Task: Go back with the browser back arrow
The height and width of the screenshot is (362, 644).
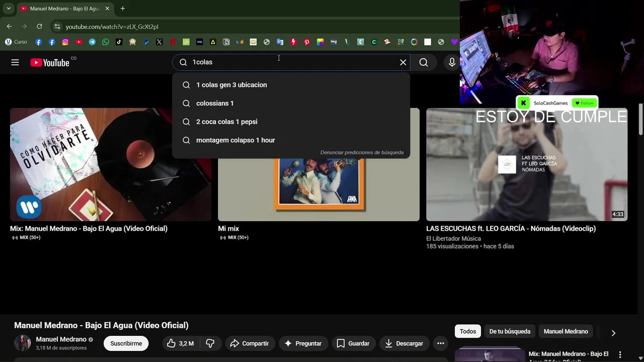Action: [x=9, y=26]
